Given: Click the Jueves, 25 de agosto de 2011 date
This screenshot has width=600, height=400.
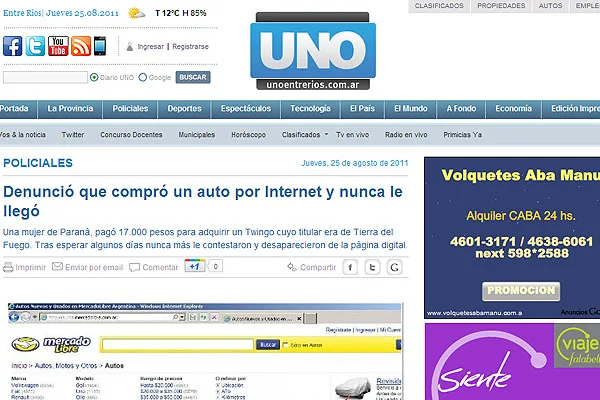Looking at the screenshot, I should (355, 163).
